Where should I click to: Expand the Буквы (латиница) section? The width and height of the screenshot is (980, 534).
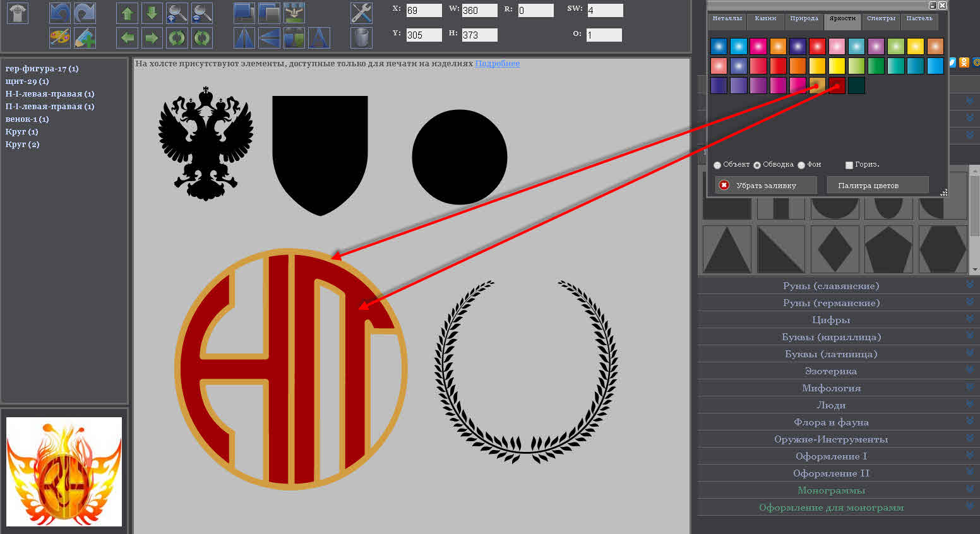(x=839, y=354)
